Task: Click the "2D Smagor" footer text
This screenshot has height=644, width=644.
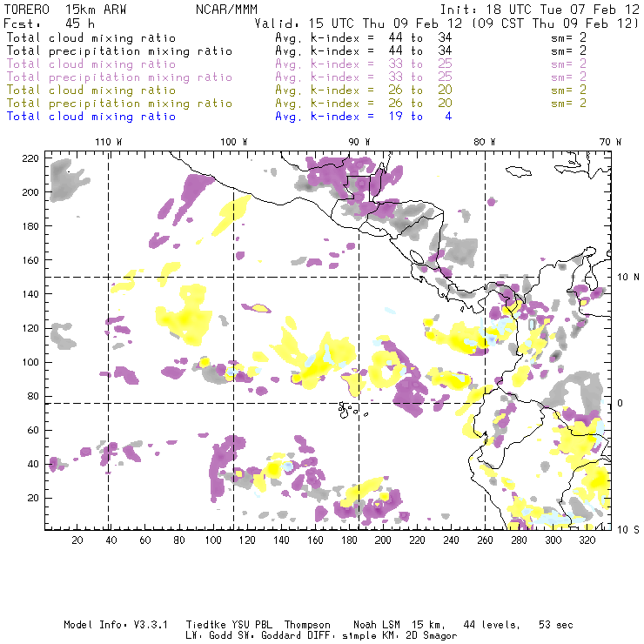Action: (x=430, y=636)
